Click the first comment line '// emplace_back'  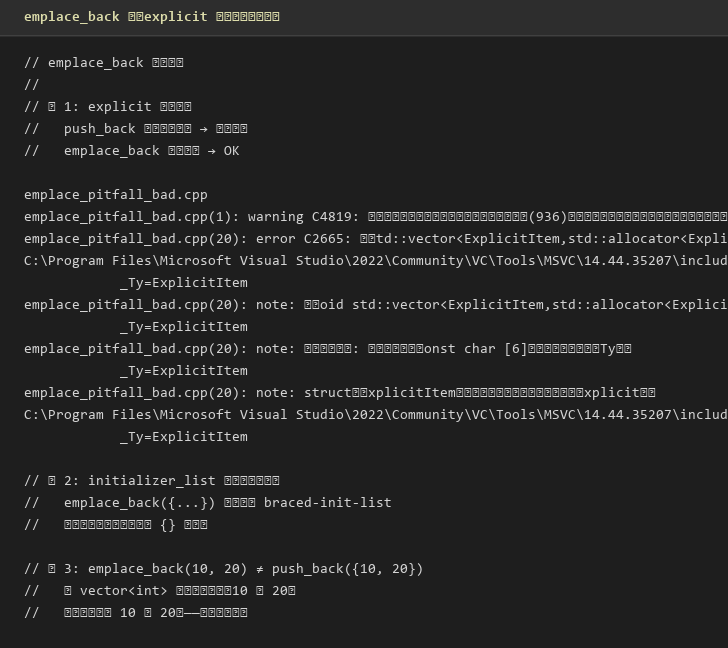click(x=104, y=63)
